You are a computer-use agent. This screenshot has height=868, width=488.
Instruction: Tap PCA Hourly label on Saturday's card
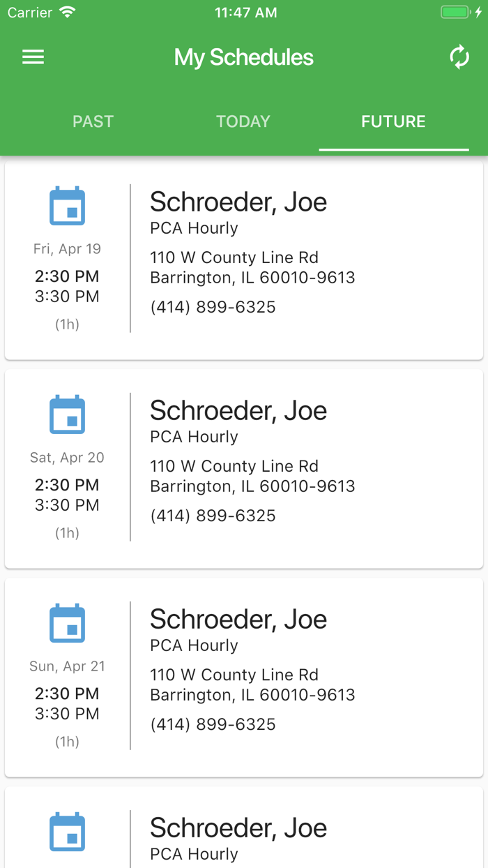194,436
